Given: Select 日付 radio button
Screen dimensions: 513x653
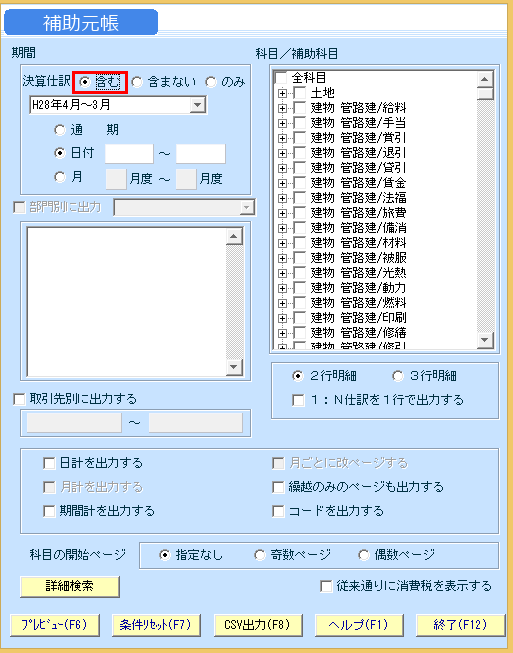Looking at the screenshot, I should (x=60, y=153).
